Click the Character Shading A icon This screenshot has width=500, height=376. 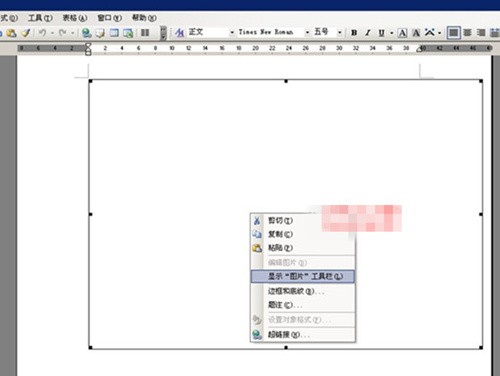tap(416, 33)
